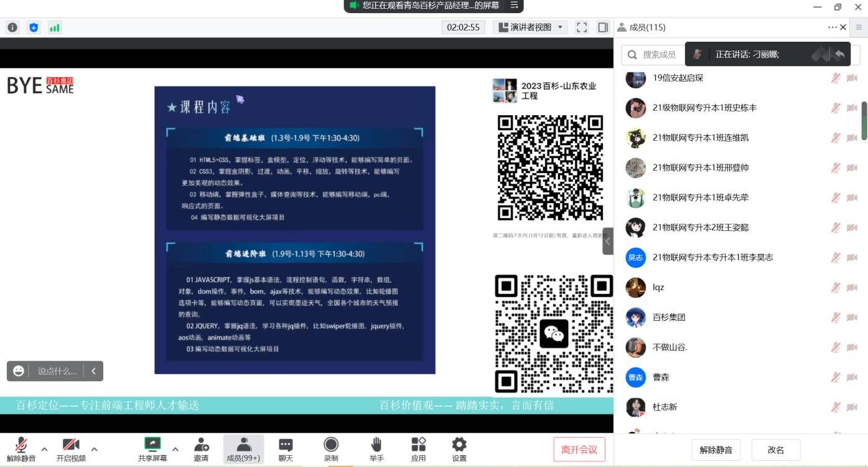The height and width of the screenshot is (467, 868).
Task: Open the chat panel
Action: click(x=286, y=449)
